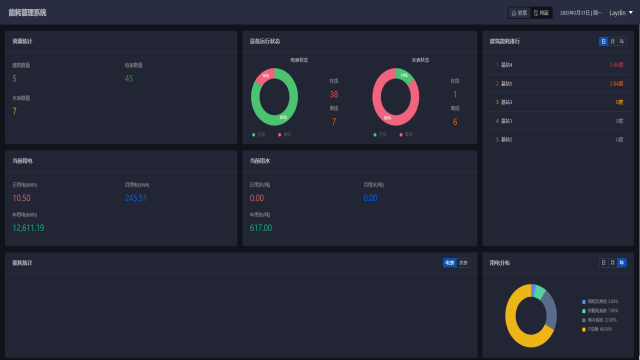Select 月 tab in 用电分布 panel
The height and width of the screenshot is (360, 640).
613,263
